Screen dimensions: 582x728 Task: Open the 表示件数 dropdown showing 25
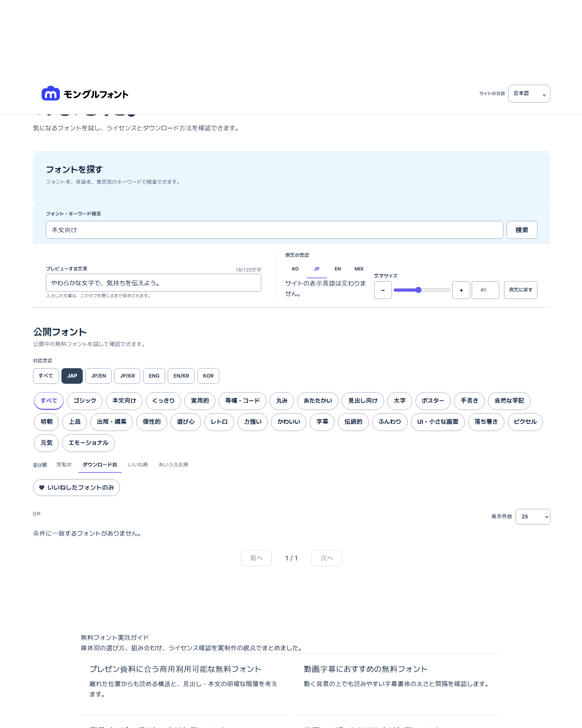533,516
